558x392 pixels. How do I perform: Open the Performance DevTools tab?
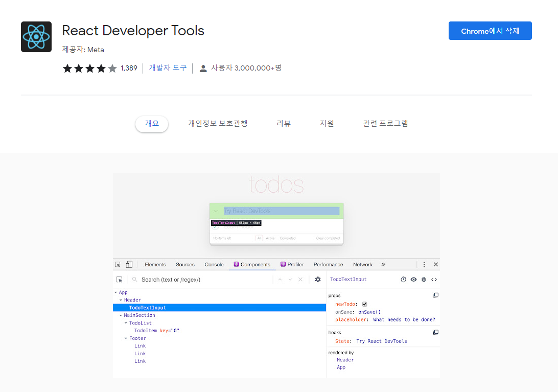[328, 265]
